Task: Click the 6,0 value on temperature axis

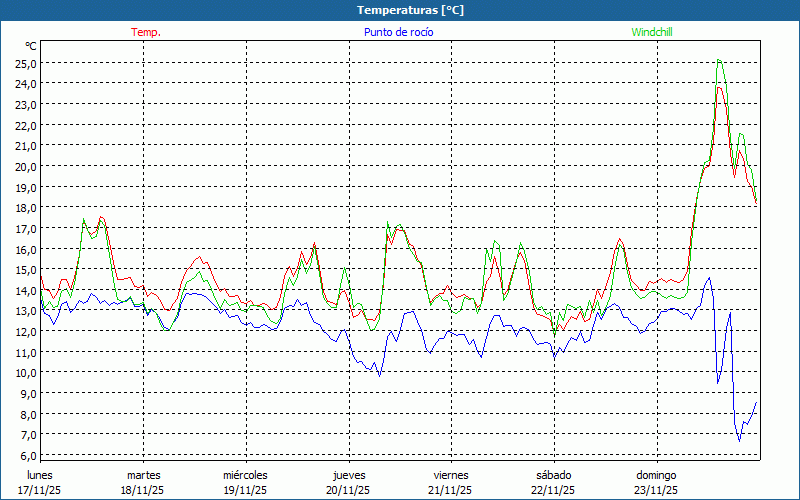Action: click(25, 455)
